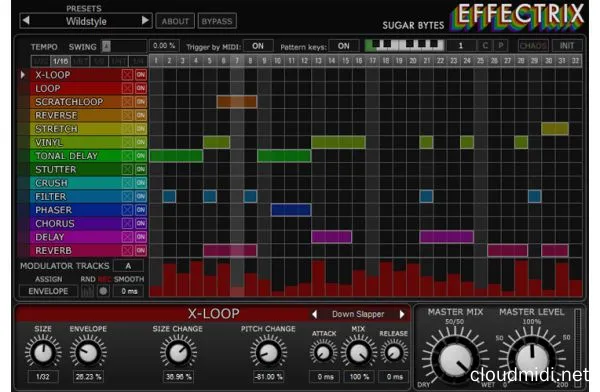The height and width of the screenshot is (392, 600).
Task: Clear the PHASER track with its X icon
Action: [127, 210]
